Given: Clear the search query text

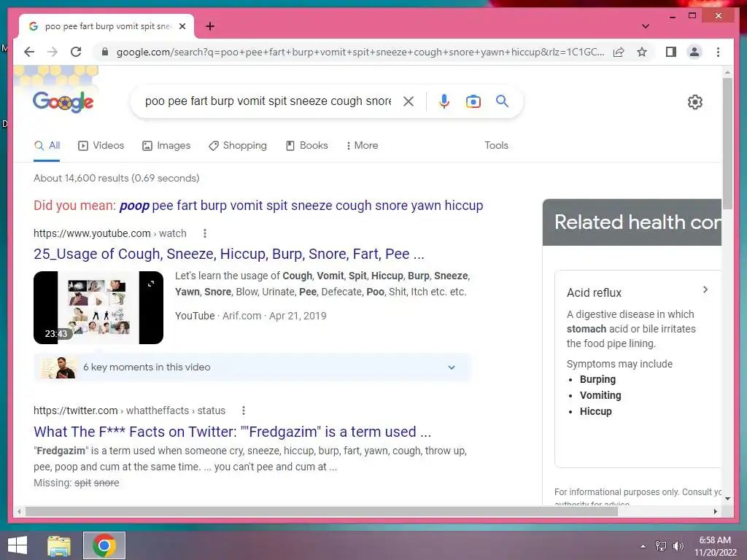Looking at the screenshot, I should [x=409, y=101].
